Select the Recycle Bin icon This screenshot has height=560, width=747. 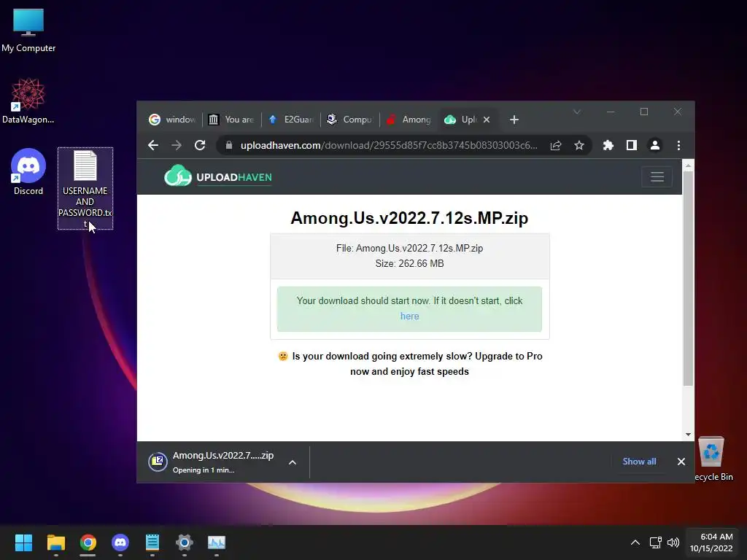(712, 458)
